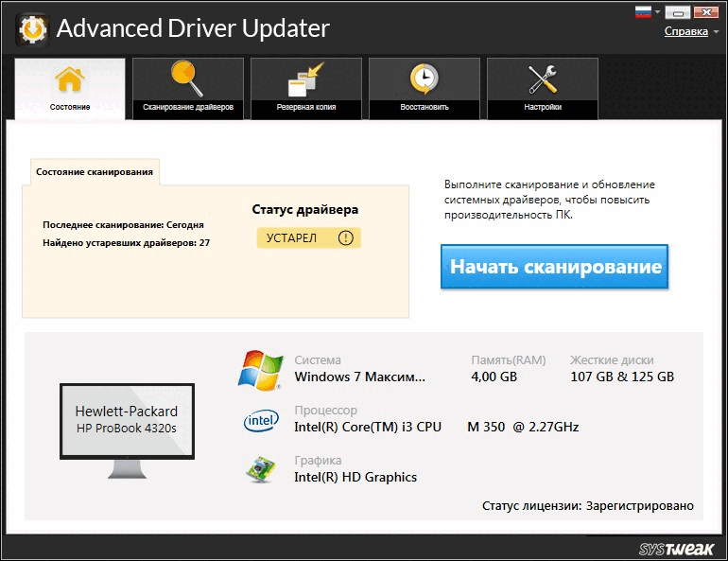
Task: Close the Advanced Driver Updater window
Action: pos(706,12)
